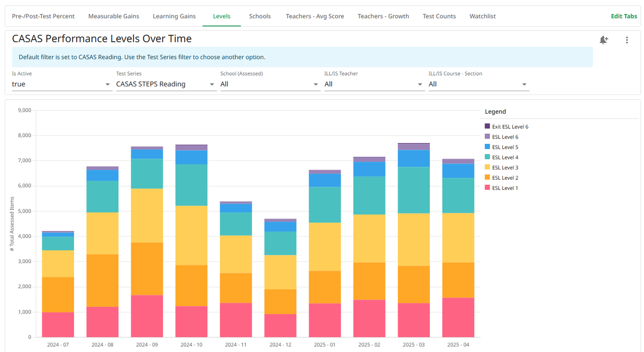
Task: Click the '2024 - 10' axis label
Action: pyautogui.click(x=192, y=344)
